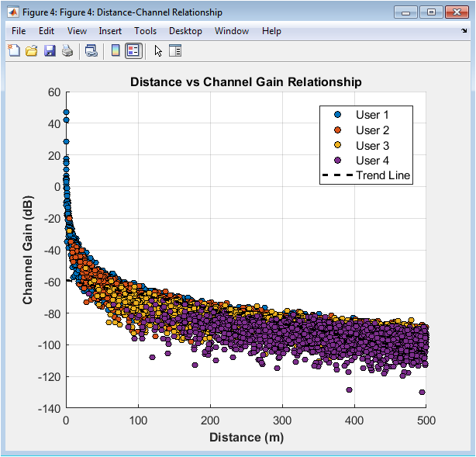Save the figure with the floppy disk icon
Screen dimensions: 476x457
(50, 51)
